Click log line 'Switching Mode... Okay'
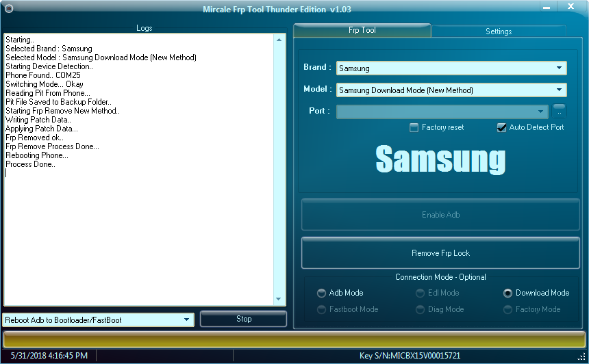Image resolution: width=589 pixels, height=364 pixels. pos(45,84)
